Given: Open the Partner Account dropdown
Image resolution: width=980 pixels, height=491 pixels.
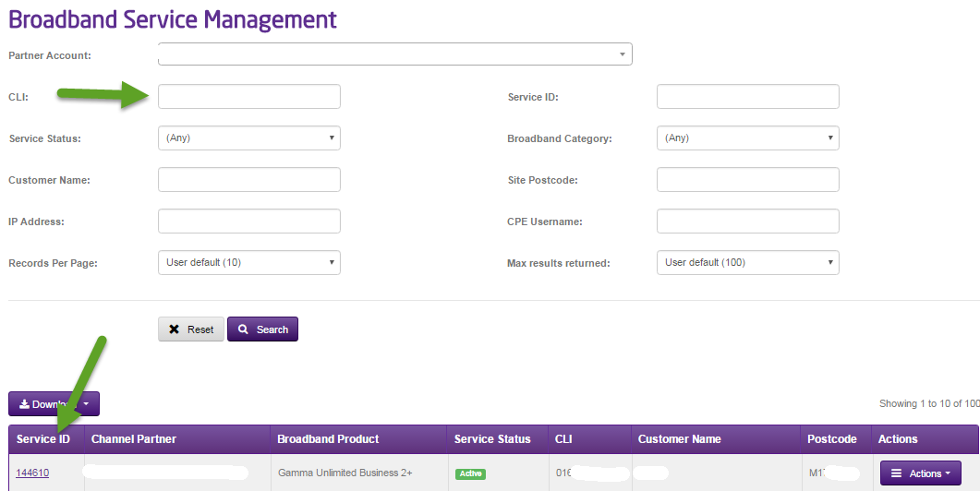Looking at the screenshot, I should coord(395,54).
